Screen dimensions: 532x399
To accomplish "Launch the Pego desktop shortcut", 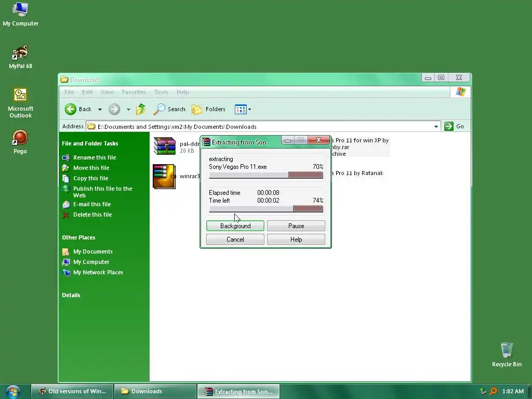I will [x=20, y=142].
